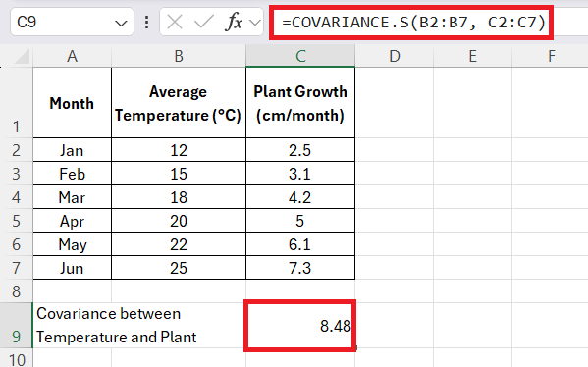The image size is (588, 367).
Task: Click temperature cell with value 12
Action: click(179, 150)
